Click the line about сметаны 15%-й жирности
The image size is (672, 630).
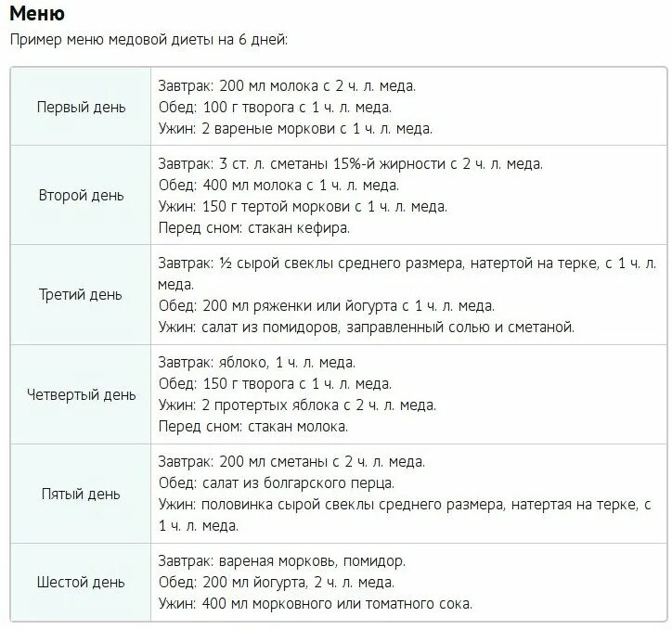(350, 164)
